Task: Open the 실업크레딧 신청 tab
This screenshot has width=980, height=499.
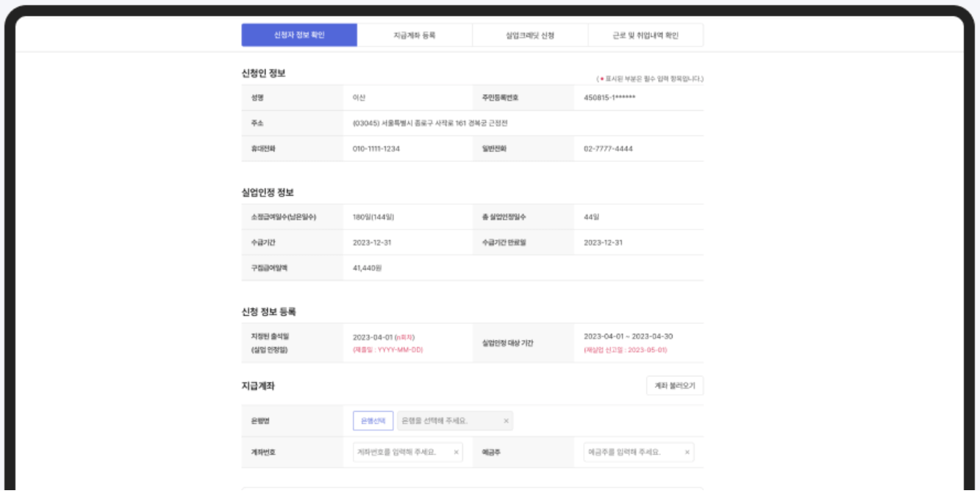Action: click(532, 33)
